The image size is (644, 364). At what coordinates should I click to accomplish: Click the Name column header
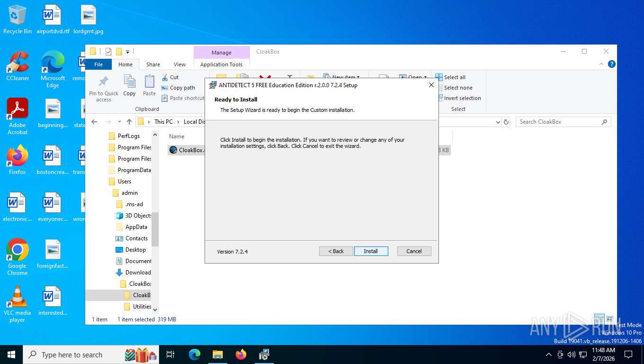click(x=177, y=136)
